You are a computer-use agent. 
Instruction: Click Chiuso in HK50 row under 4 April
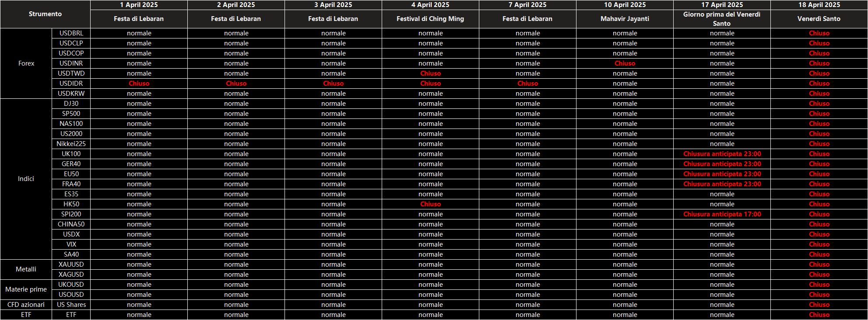pos(430,204)
